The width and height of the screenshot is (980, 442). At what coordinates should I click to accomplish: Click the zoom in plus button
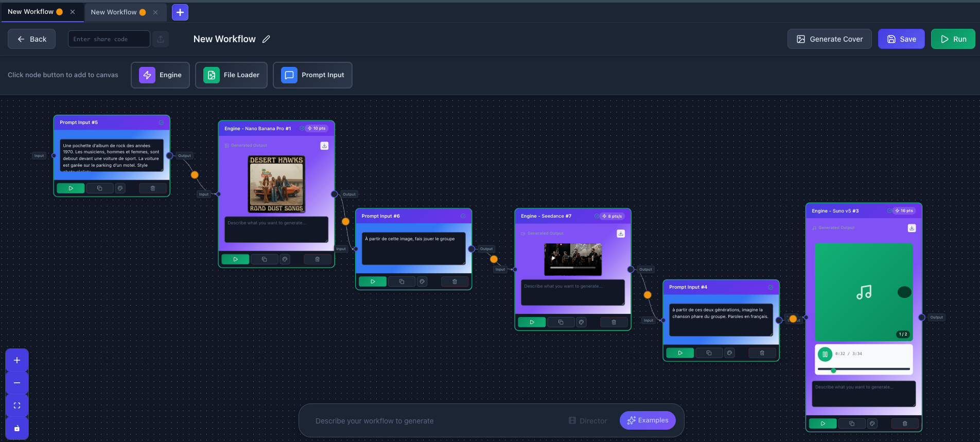(17, 360)
